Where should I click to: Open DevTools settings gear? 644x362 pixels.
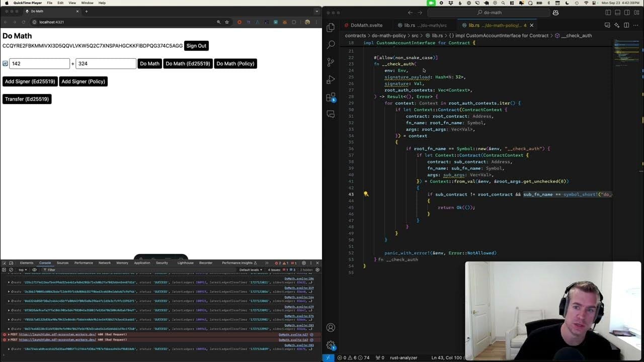303,263
